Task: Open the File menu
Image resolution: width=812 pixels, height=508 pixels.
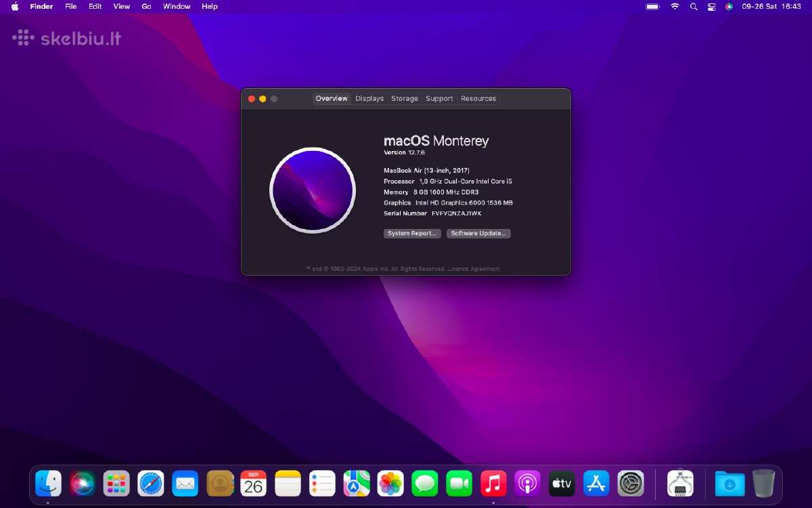Action: 71,6
